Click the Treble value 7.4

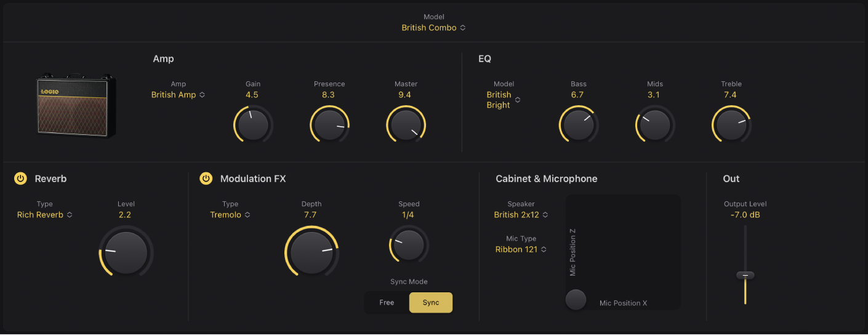(x=730, y=95)
